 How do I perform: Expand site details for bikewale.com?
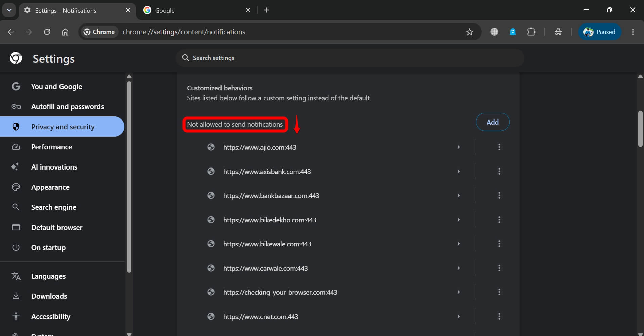coord(459,244)
